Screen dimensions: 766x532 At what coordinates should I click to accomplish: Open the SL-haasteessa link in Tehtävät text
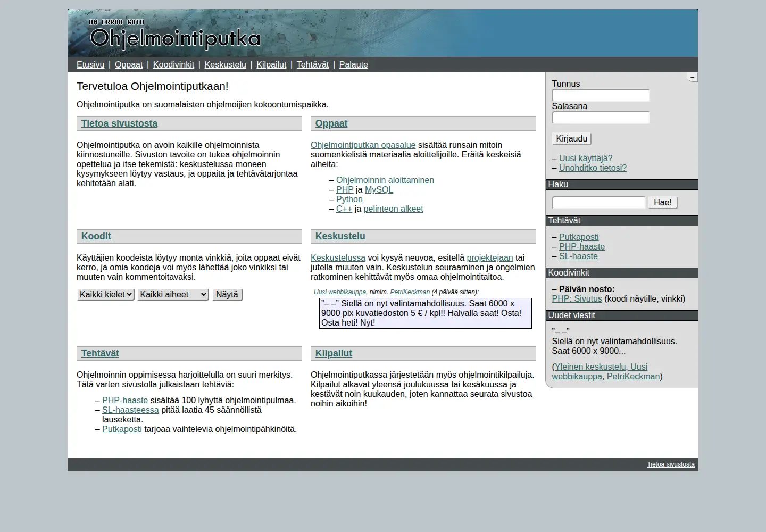pos(130,410)
